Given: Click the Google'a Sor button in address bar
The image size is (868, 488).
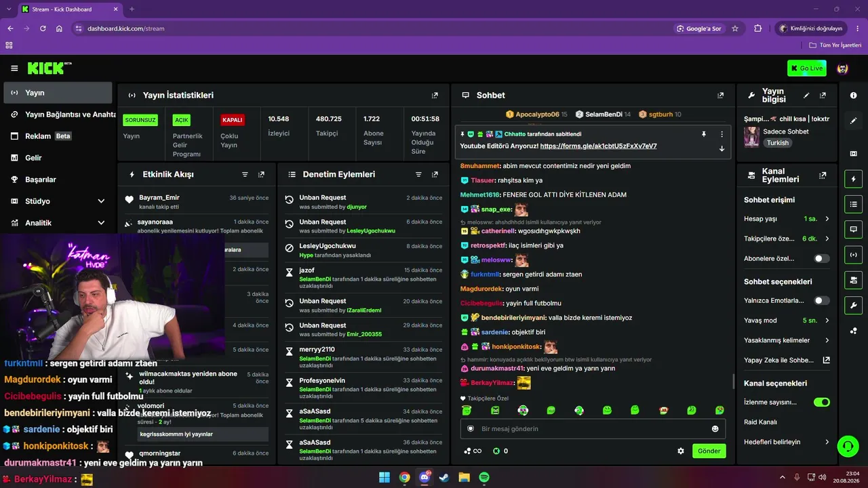Looking at the screenshot, I should coord(699,28).
